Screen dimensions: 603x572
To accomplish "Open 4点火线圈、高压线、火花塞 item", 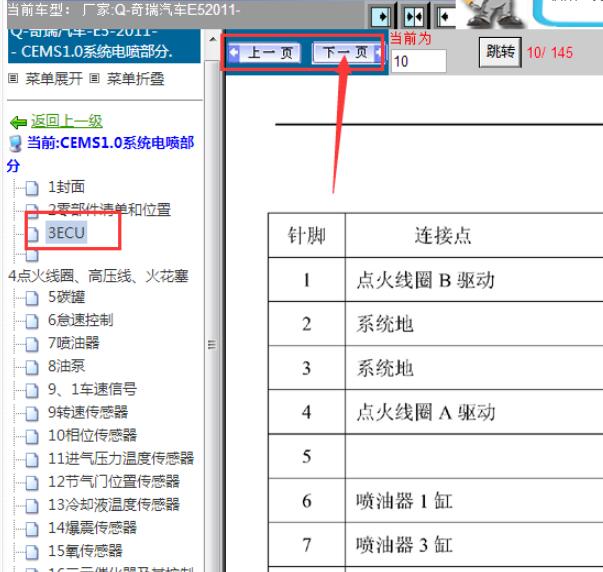I will pyautogui.click(x=98, y=276).
